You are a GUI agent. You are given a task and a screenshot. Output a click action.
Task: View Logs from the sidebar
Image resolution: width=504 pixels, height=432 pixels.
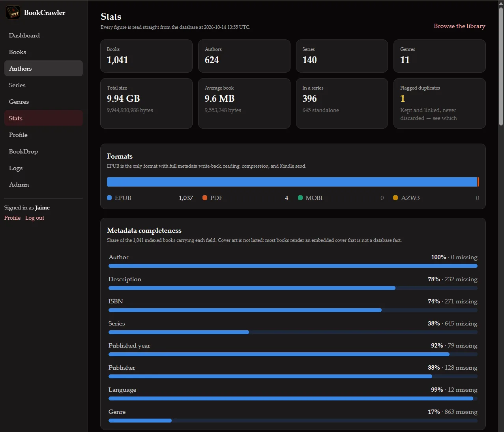43,168
